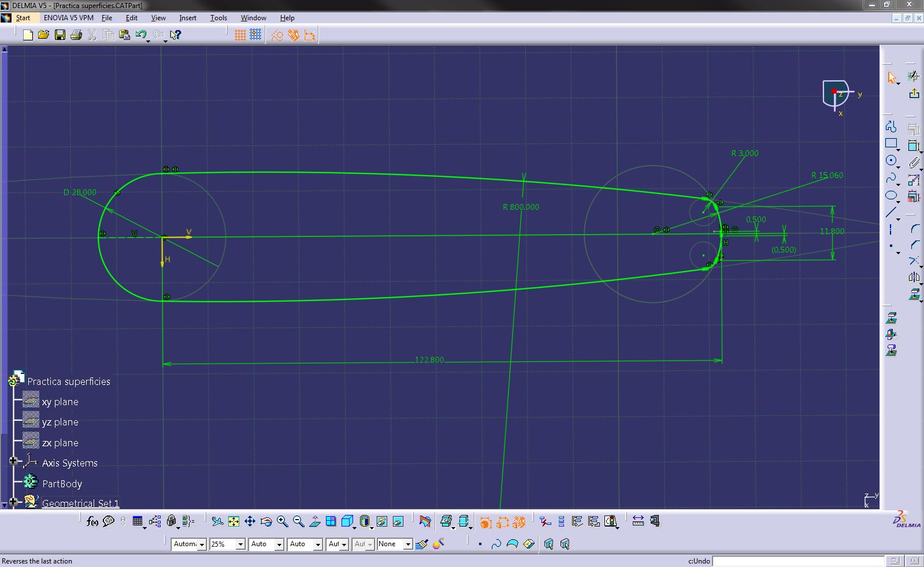Save the part with the floppy icon

coord(60,35)
